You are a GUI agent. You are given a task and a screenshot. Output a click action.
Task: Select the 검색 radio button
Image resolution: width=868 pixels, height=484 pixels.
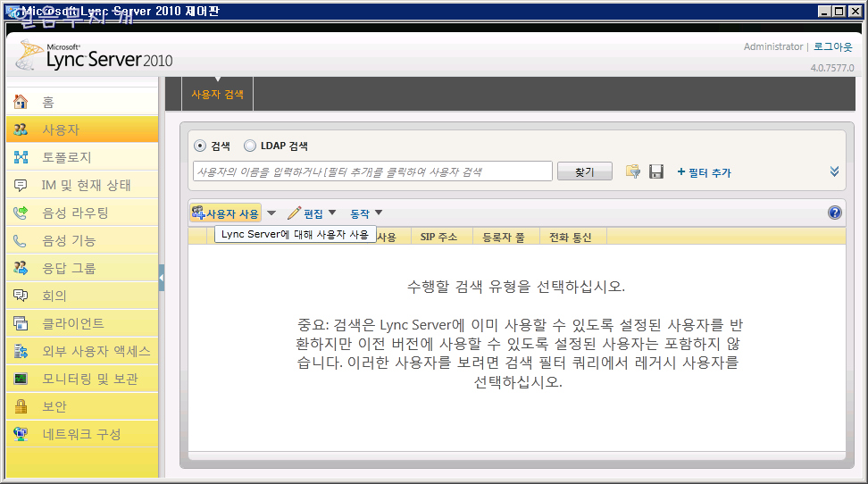click(x=199, y=146)
